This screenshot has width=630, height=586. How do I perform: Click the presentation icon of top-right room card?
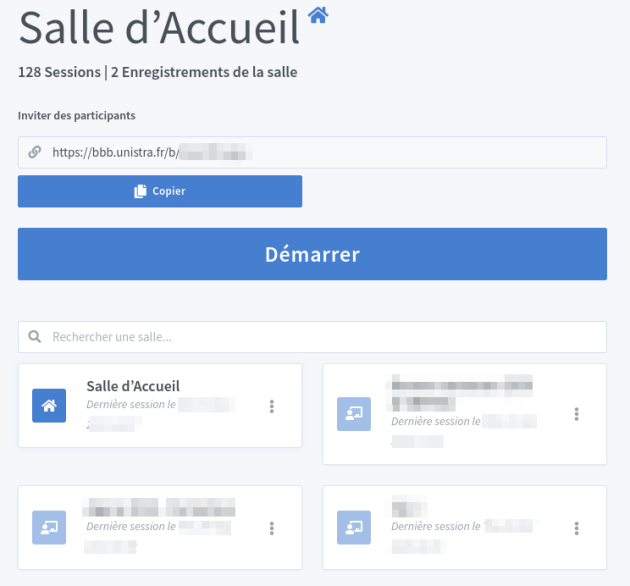[x=354, y=414]
